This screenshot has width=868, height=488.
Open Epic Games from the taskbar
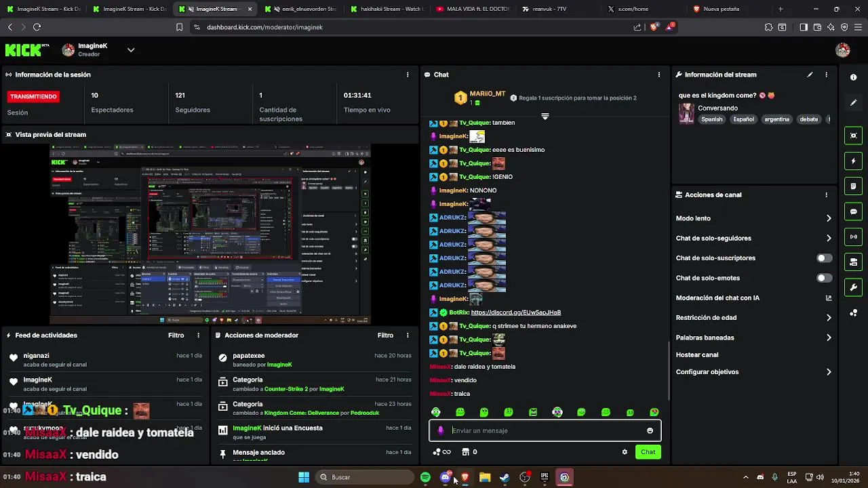click(545, 477)
